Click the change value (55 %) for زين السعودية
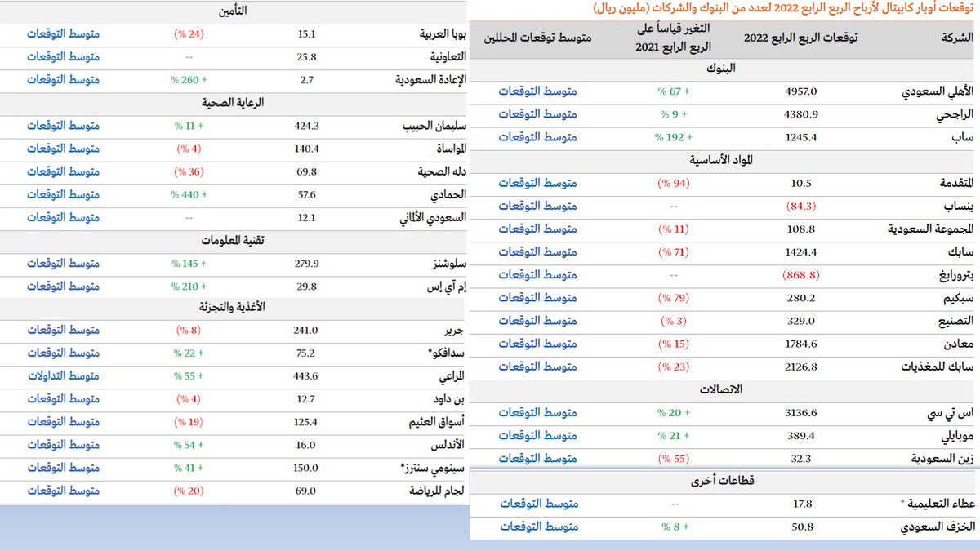 pos(675,458)
